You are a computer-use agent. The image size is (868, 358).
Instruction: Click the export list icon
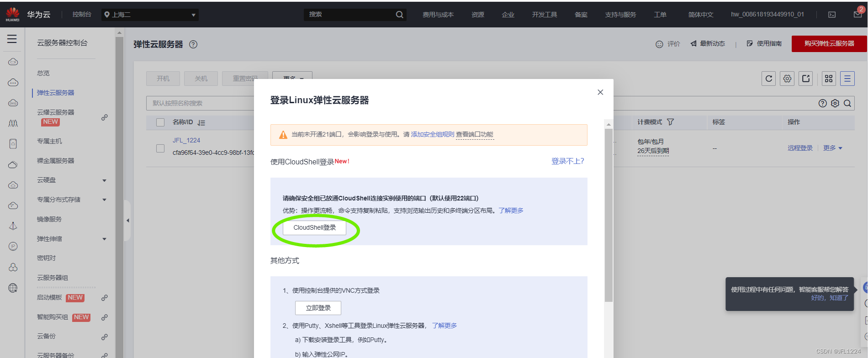coord(806,79)
